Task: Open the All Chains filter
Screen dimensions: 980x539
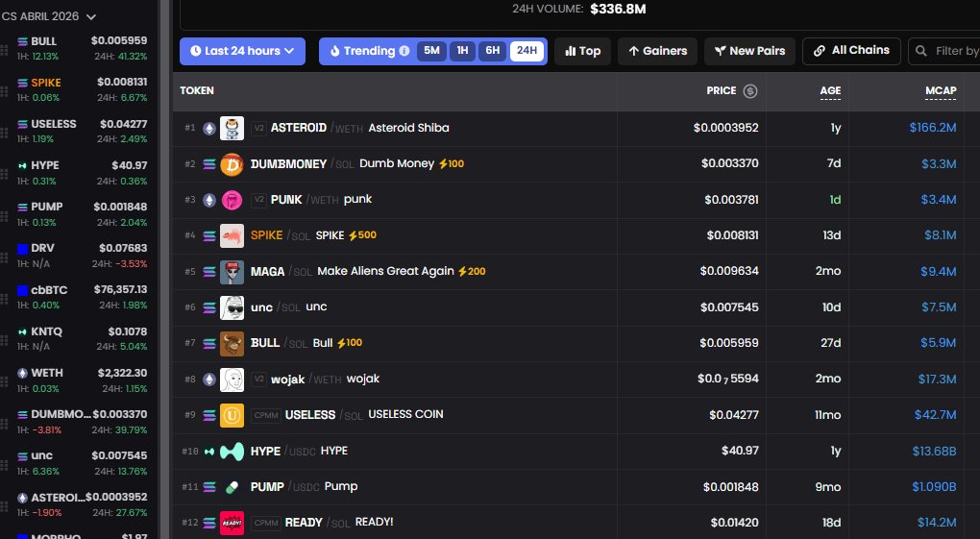Action: click(851, 51)
